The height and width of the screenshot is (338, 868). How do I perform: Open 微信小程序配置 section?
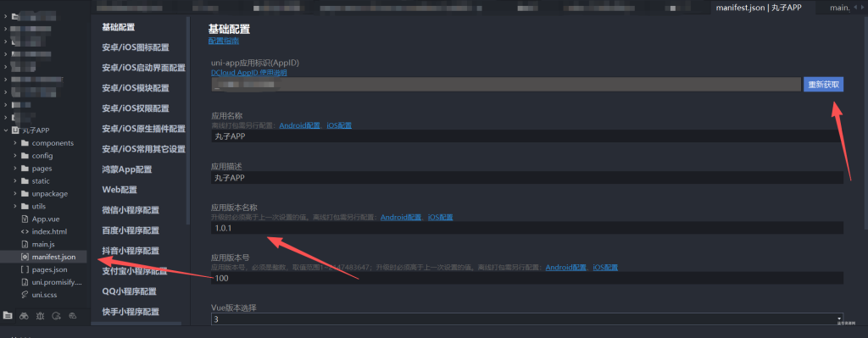[x=131, y=210]
